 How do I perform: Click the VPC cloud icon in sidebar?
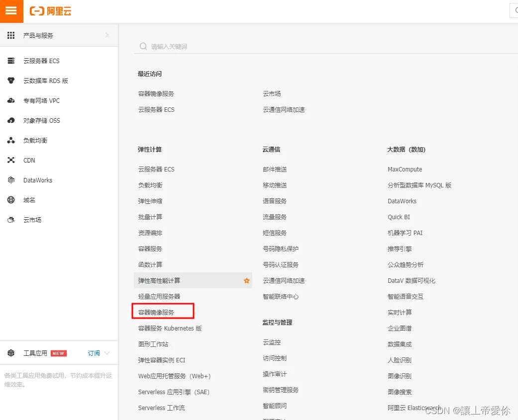point(11,100)
